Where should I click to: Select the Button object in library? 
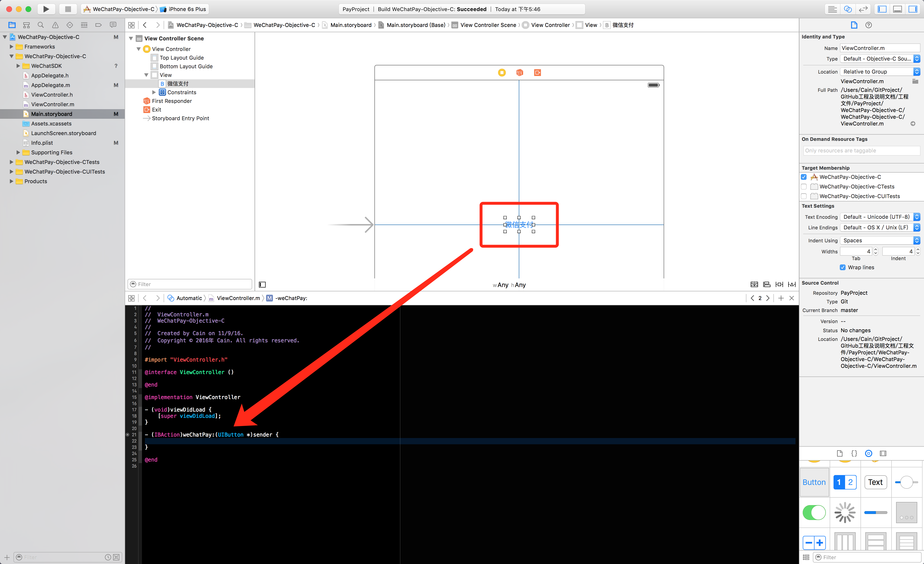coord(814,482)
